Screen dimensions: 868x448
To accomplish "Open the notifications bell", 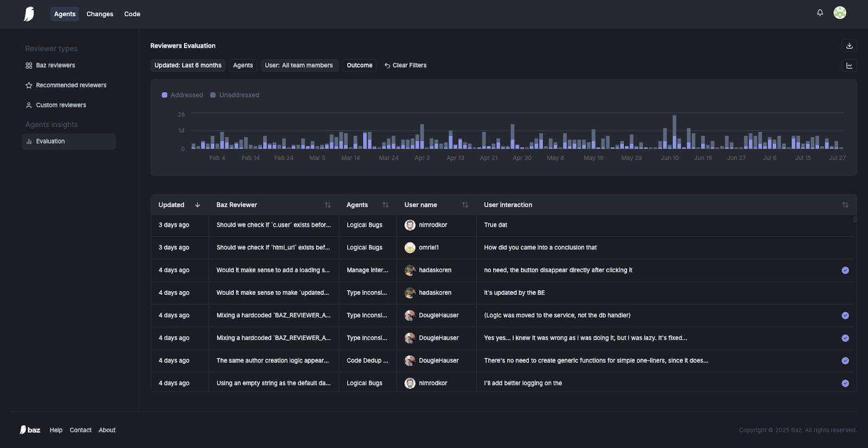I will 820,12.
